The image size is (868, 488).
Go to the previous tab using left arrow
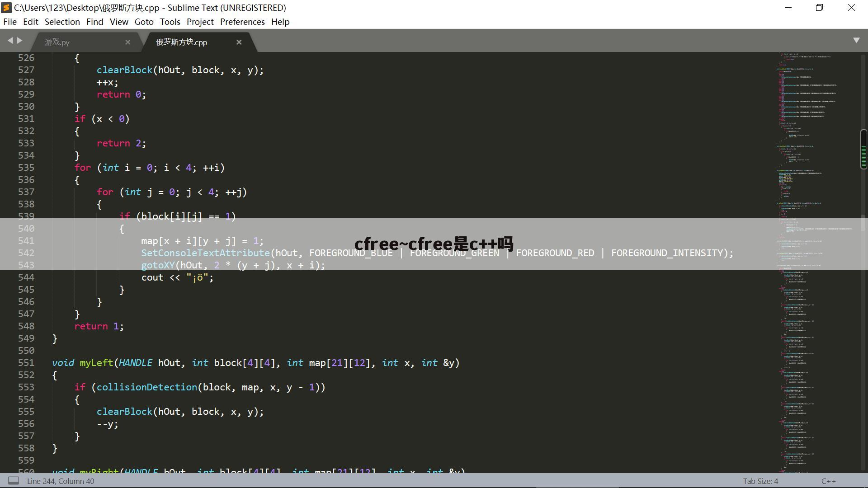[10, 41]
